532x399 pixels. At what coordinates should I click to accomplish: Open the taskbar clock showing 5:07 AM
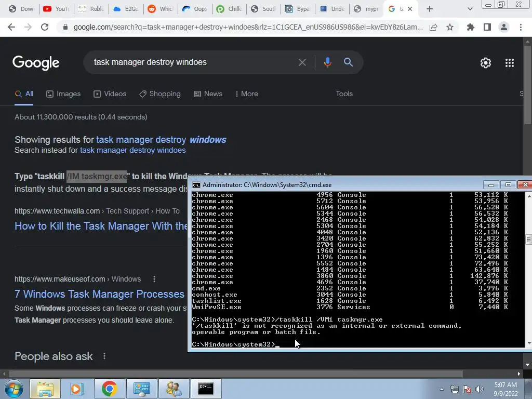pos(506,389)
